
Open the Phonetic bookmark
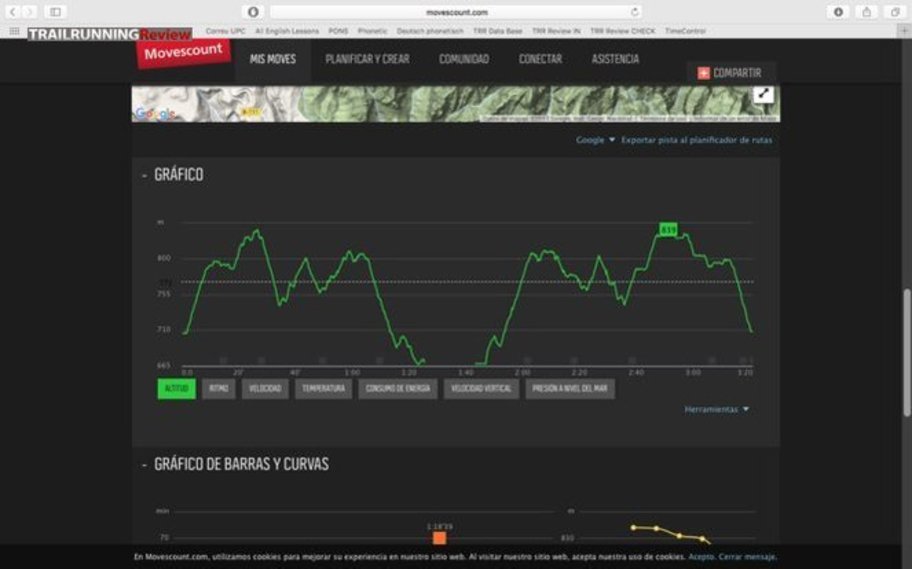pyautogui.click(x=372, y=31)
